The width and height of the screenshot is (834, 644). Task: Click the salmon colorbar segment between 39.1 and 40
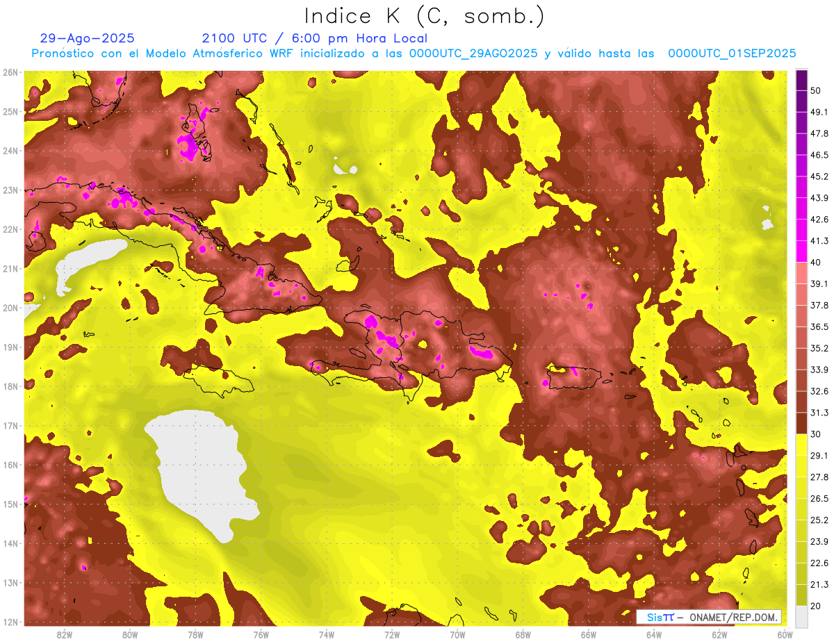801,273
